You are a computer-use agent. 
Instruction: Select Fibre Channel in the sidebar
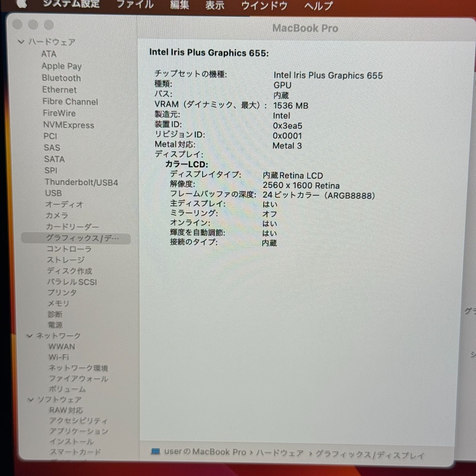(70, 101)
